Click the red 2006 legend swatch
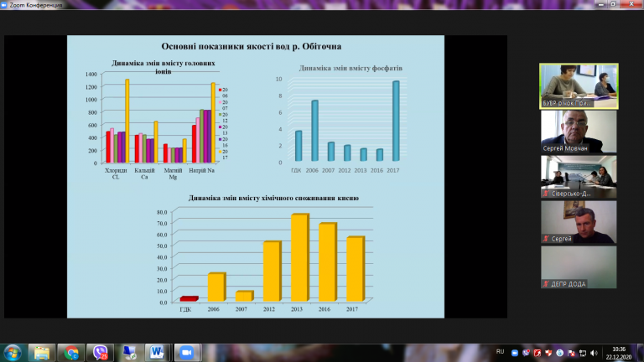The image size is (644, 362). tap(221, 90)
